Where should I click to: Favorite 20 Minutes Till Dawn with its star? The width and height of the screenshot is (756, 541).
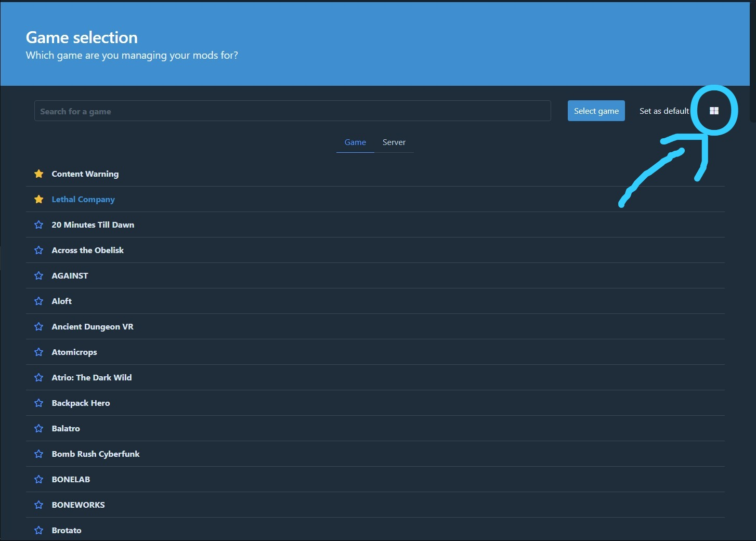[x=38, y=225]
